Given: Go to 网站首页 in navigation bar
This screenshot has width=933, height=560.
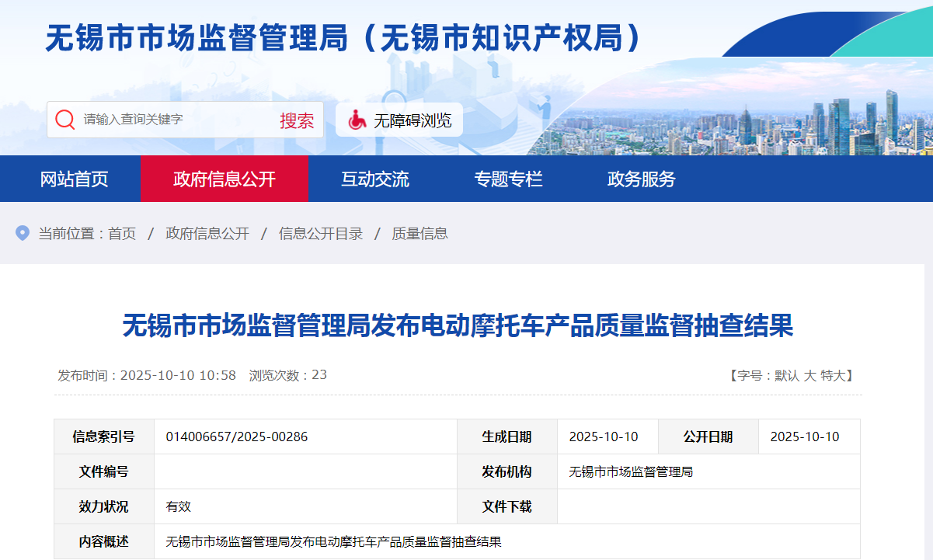Looking at the screenshot, I should click(75, 179).
